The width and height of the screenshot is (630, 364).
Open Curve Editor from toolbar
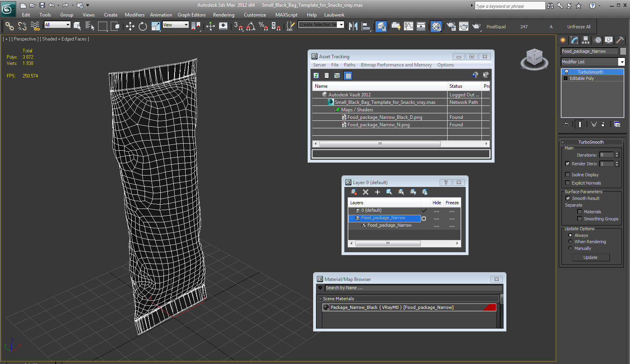(x=409, y=26)
